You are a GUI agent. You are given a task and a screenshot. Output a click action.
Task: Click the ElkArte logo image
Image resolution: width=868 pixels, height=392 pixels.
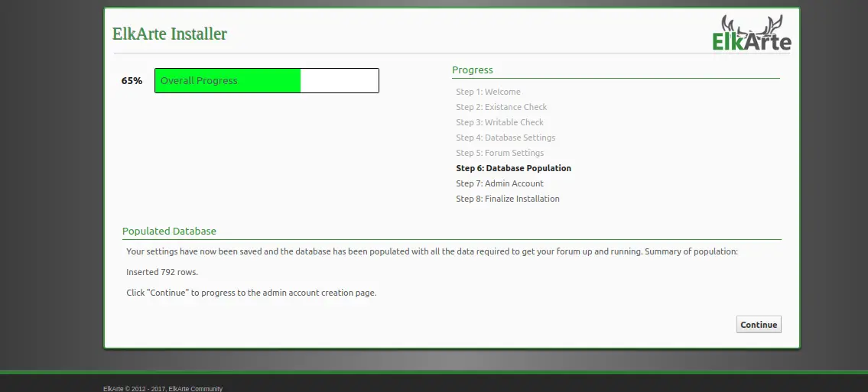tap(752, 33)
